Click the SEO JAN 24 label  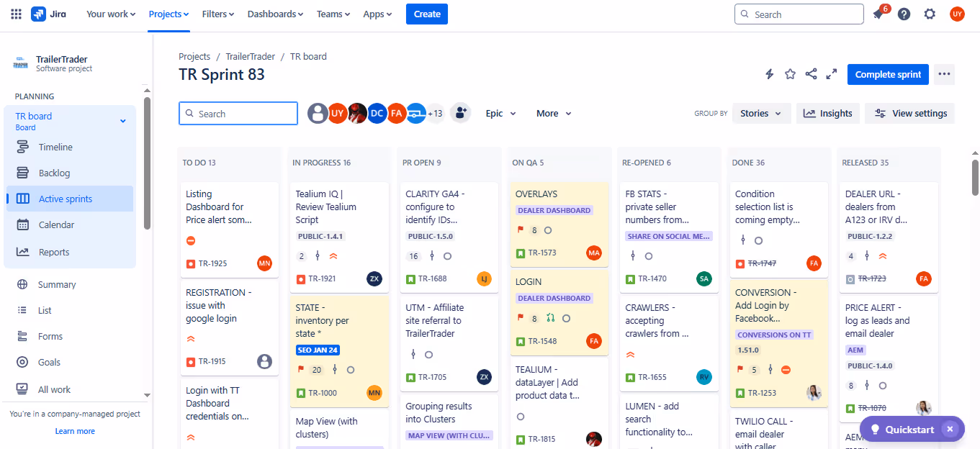(x=318, y=350)
